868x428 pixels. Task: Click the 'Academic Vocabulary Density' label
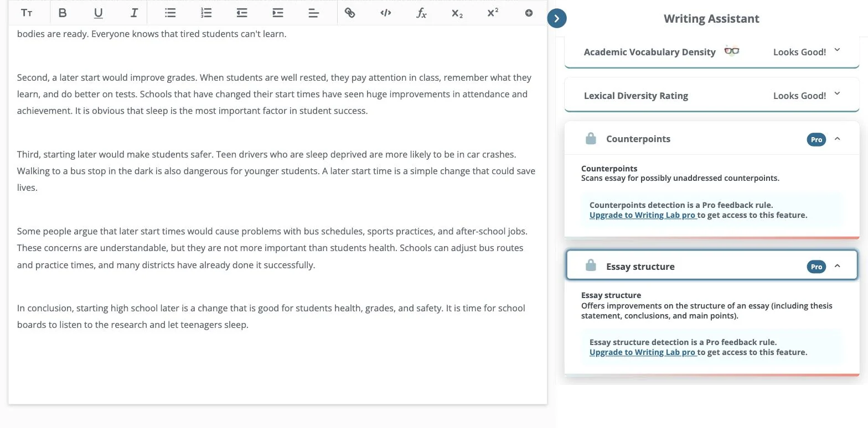click(x=650, y=52)
